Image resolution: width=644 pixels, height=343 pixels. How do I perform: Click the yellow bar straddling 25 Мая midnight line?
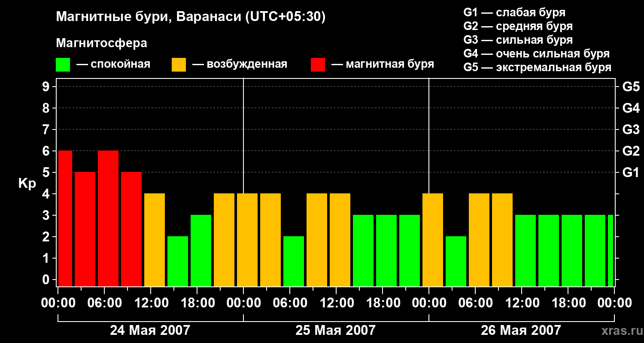click(x=247, y=240)
